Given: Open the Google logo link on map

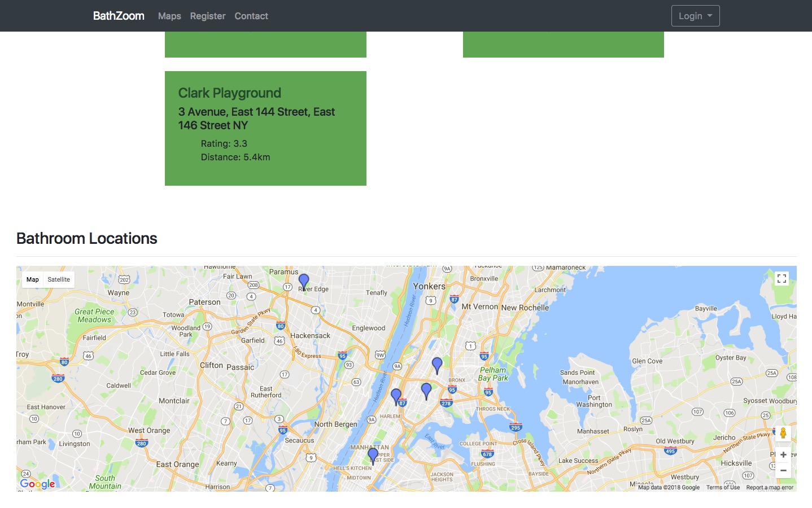Looking at the screenshot, I should (x=38, y=484).
